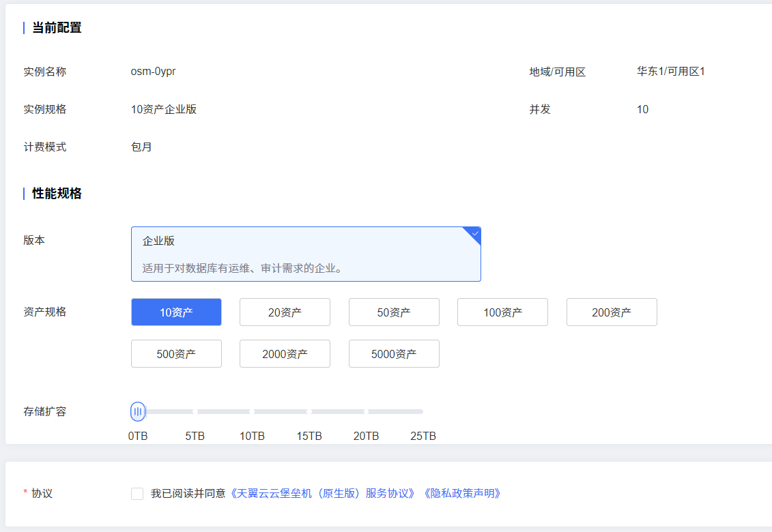The height and width of the screenshot is (532, 772).
Task: Click the 当前配置 section heading
Action: (x=57, y=27)
